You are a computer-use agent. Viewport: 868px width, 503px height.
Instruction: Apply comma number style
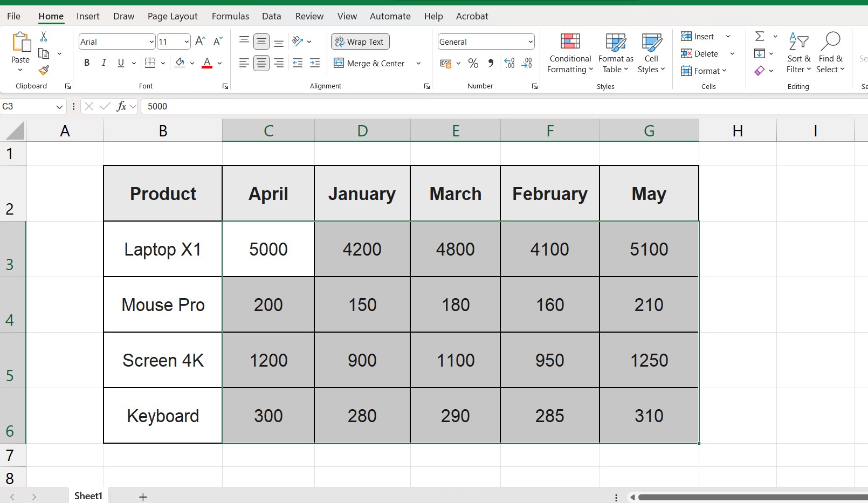490,63
